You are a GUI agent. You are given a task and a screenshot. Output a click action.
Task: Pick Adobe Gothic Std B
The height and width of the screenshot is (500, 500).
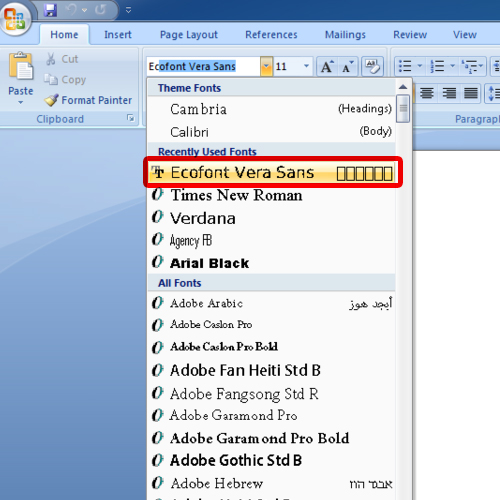pyautogui.click(x=271, y=460)
